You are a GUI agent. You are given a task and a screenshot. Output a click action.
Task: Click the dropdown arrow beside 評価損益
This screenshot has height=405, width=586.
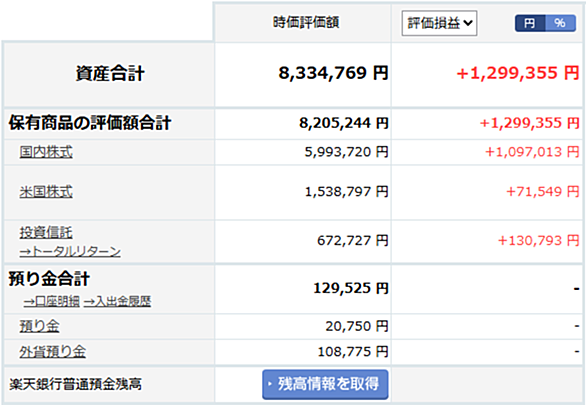click(468, 23)
